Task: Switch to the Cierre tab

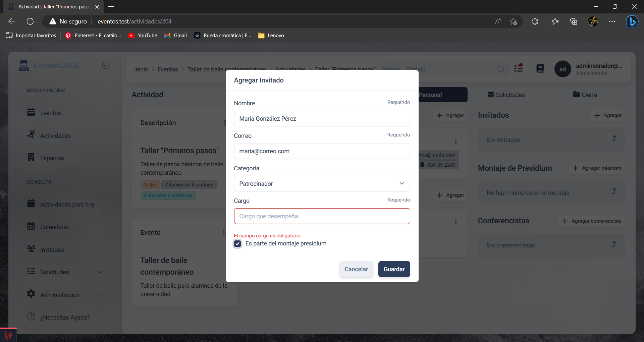Action: pos(585,95)
